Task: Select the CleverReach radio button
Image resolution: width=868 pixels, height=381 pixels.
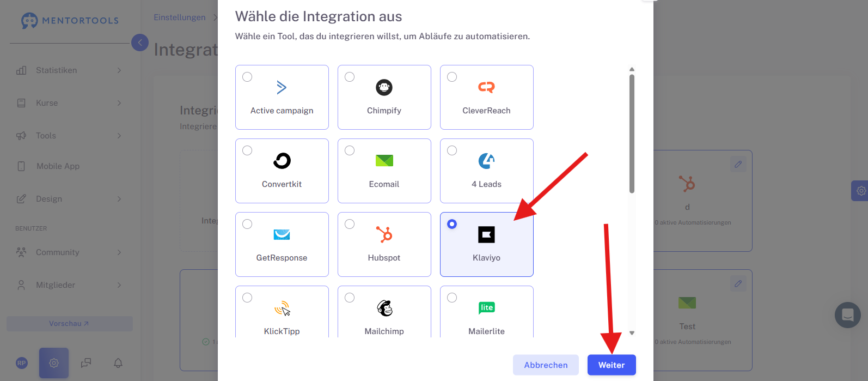Action: click(x=452, y=77)
